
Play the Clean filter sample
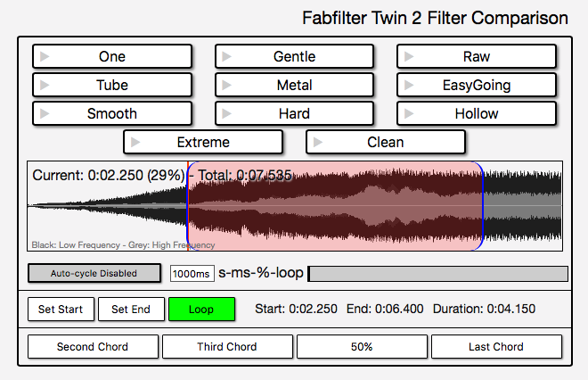[385, 143]
